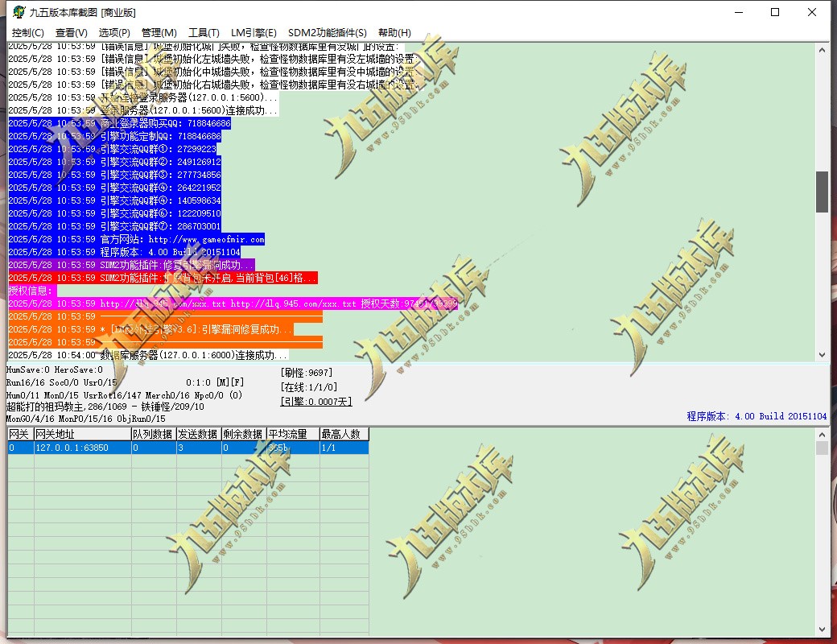Maximize the window

pos(775,12)
